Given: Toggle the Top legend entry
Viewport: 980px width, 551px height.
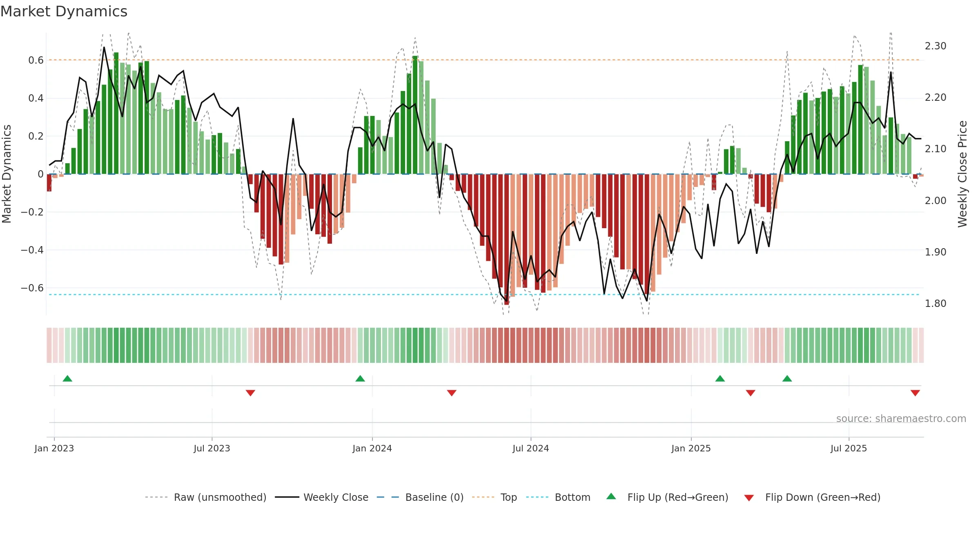Looking at the screenshot, I should 494,497.
